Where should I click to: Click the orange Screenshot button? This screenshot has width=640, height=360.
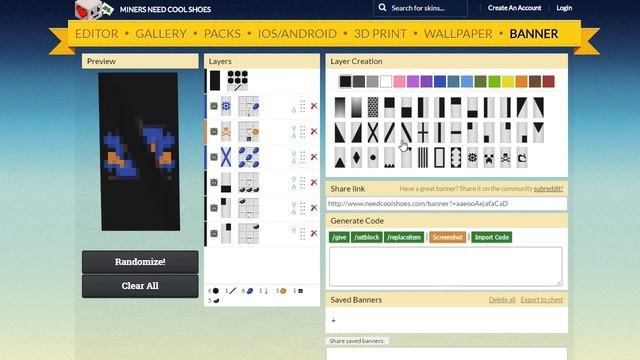click(447, 237)
